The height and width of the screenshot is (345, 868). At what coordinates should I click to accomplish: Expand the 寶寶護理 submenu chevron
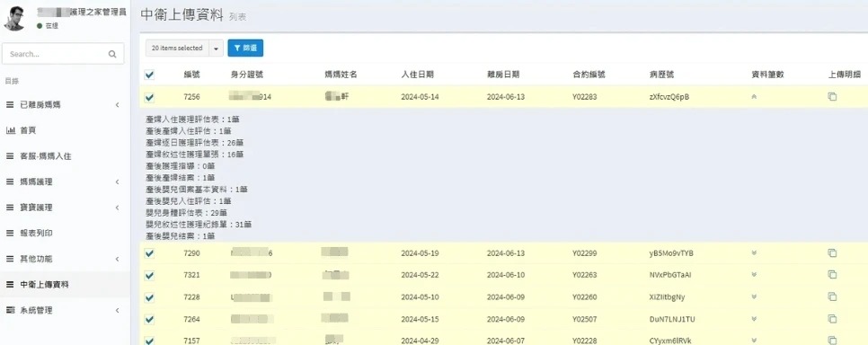[118, 208]
